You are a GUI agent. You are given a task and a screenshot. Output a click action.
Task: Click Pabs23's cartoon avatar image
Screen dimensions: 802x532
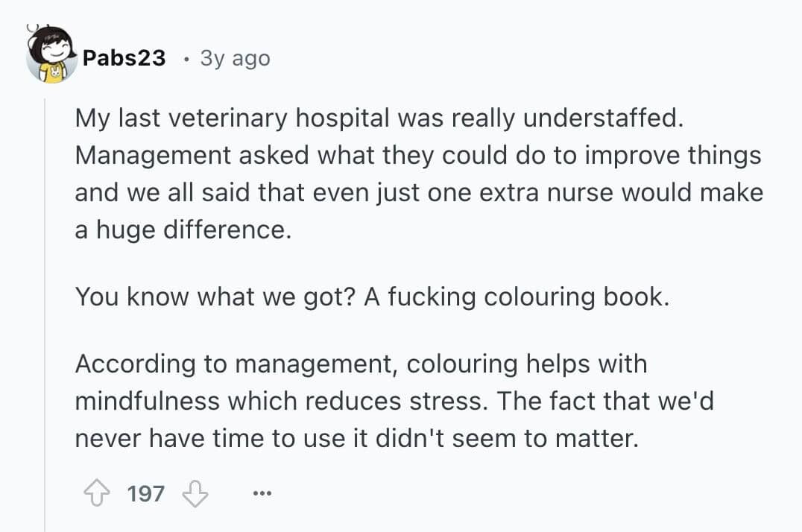tap(52, 56)
